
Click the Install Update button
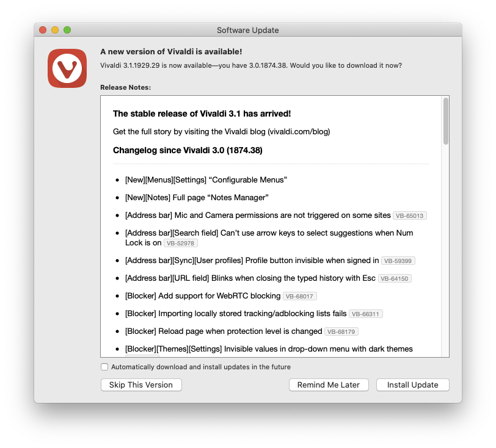pos(412,385)
